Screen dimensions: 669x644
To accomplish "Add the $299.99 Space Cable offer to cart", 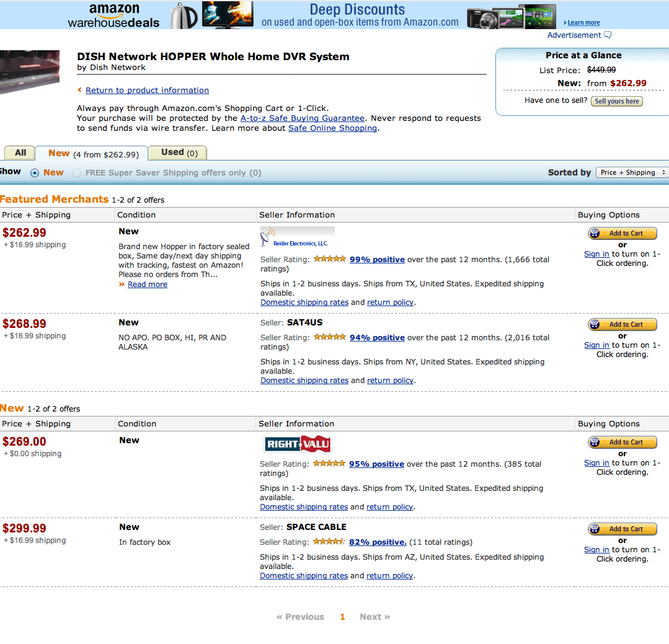I will coord(622,529).
